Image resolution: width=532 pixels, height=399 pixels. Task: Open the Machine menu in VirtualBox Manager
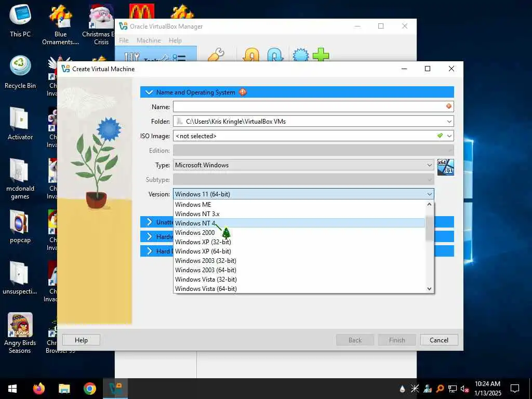point(149,41)
